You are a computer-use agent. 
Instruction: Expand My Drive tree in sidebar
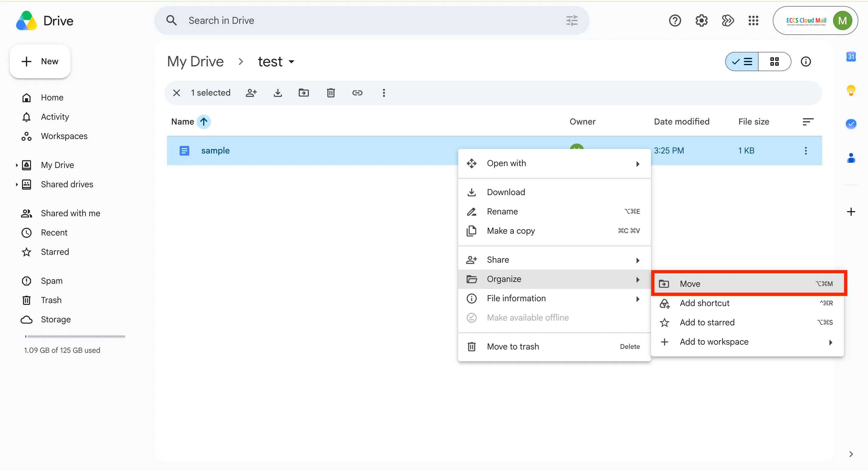tap(17, 165)
